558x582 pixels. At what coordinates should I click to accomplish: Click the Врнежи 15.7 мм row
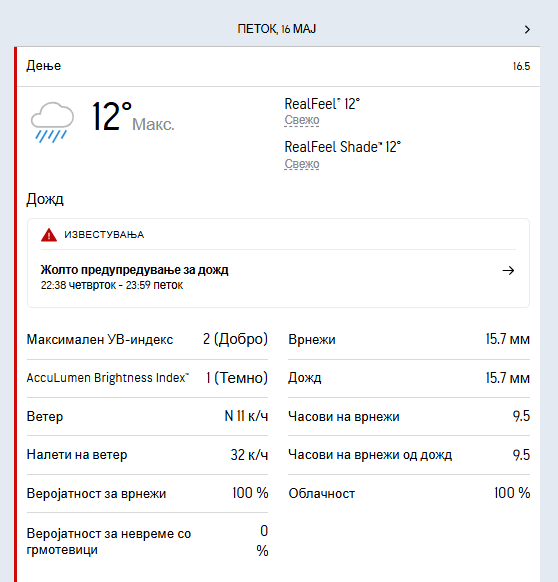click(x=409, y=340)
